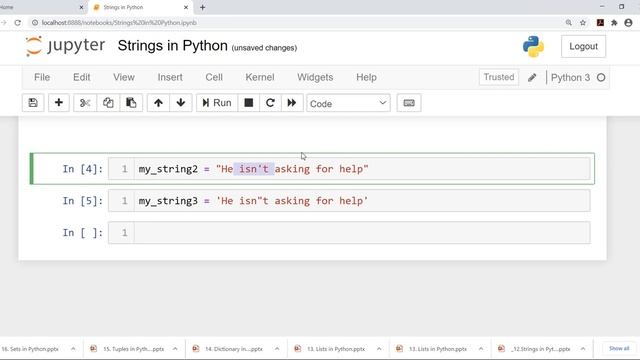Paste cells below icon
Image resolution: width=640 pixels, height=360 pixels.
[131, 103]
